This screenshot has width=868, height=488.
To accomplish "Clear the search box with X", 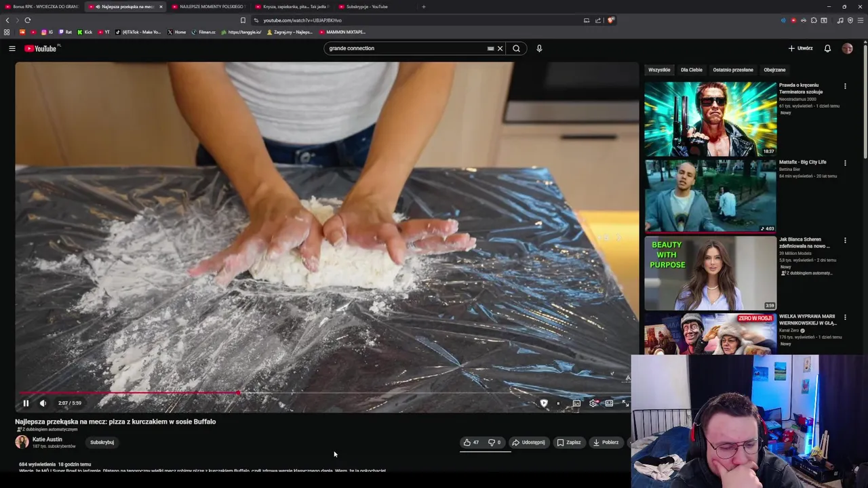I will click(x=500, y=48).
